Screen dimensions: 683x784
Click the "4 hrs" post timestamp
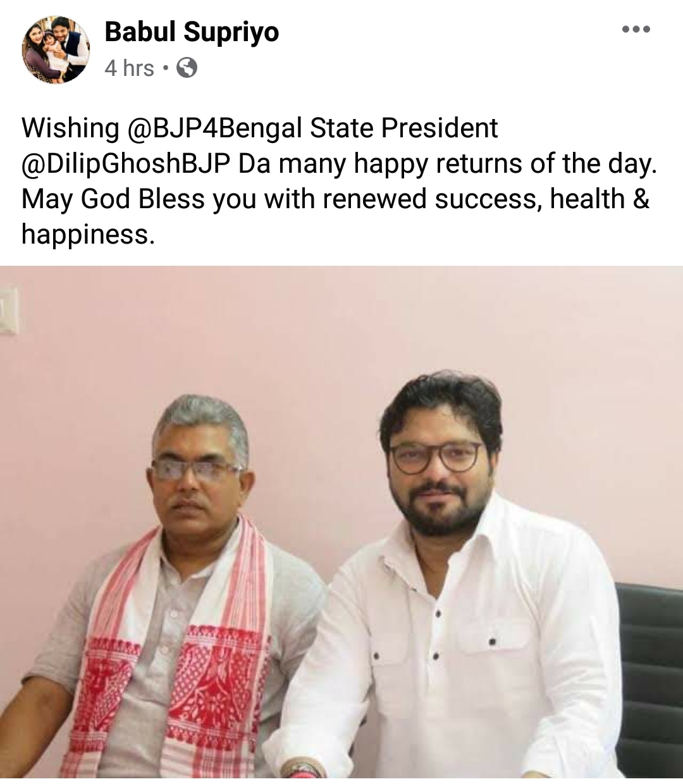(129, 68)
